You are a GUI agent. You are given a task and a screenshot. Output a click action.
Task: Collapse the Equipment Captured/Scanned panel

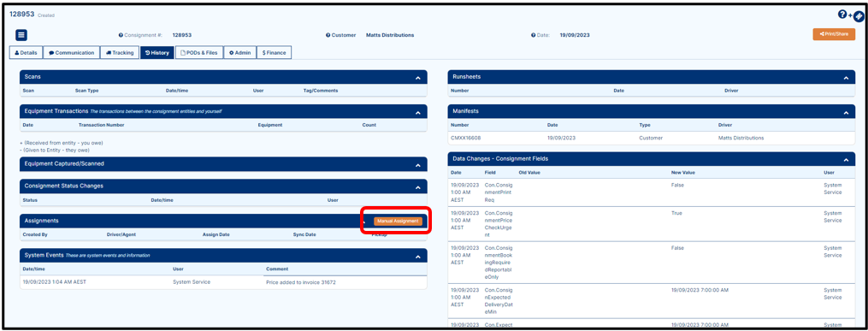418,165
